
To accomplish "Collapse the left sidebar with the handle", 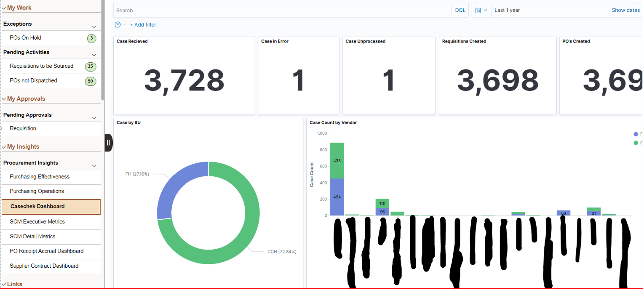I will pyautogui.click(x=108, y=143).
